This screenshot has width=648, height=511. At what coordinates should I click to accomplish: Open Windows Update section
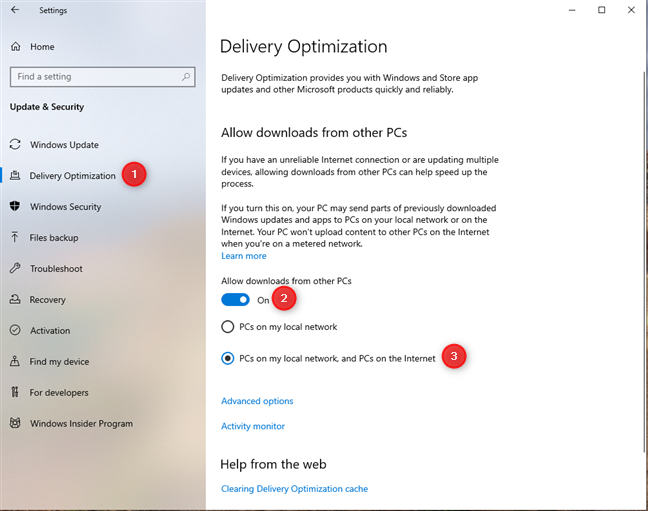[64, 145]
